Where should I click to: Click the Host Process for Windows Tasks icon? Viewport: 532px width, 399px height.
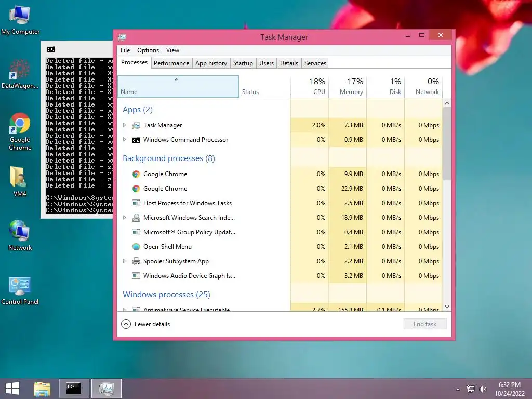[x=136, y=203]
